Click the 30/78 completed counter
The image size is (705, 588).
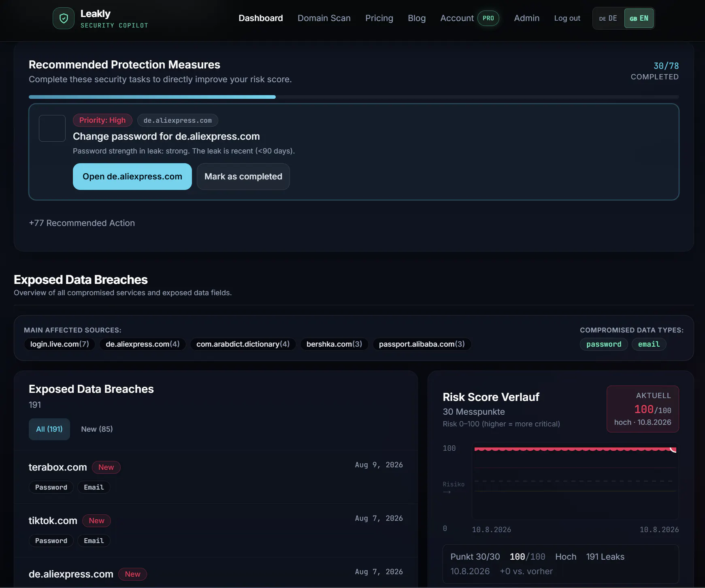pyautogui.click(x=666, y=66)
